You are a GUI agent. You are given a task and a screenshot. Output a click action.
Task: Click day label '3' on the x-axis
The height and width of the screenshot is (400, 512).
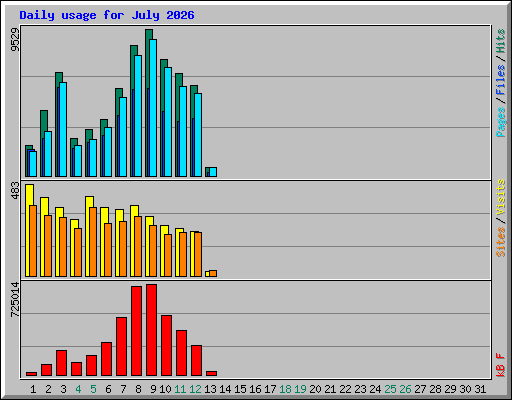63,389
